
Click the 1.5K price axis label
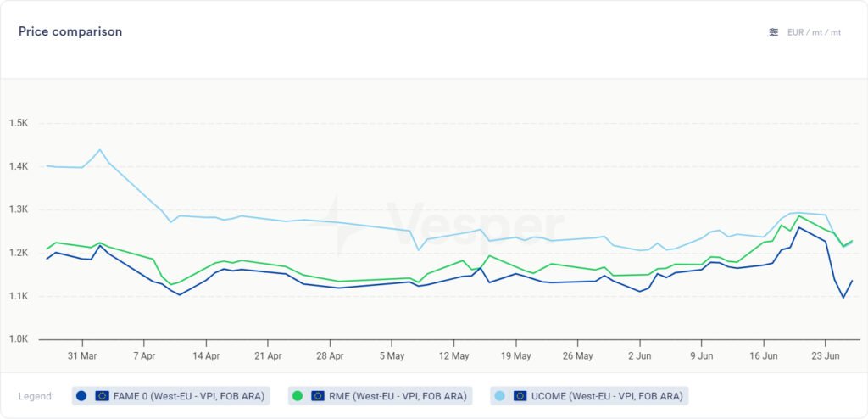click(19, 124)
